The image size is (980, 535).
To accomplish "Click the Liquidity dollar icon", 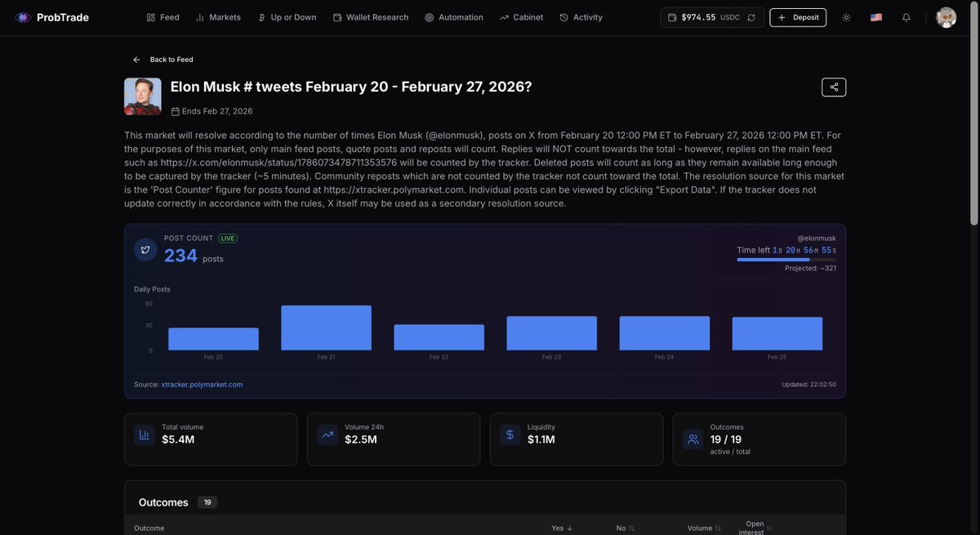I will (510, 435).
